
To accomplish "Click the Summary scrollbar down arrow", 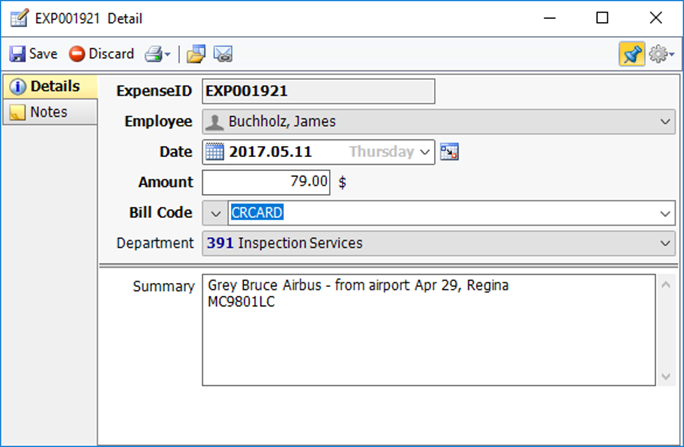I will [x=666, y=376].
